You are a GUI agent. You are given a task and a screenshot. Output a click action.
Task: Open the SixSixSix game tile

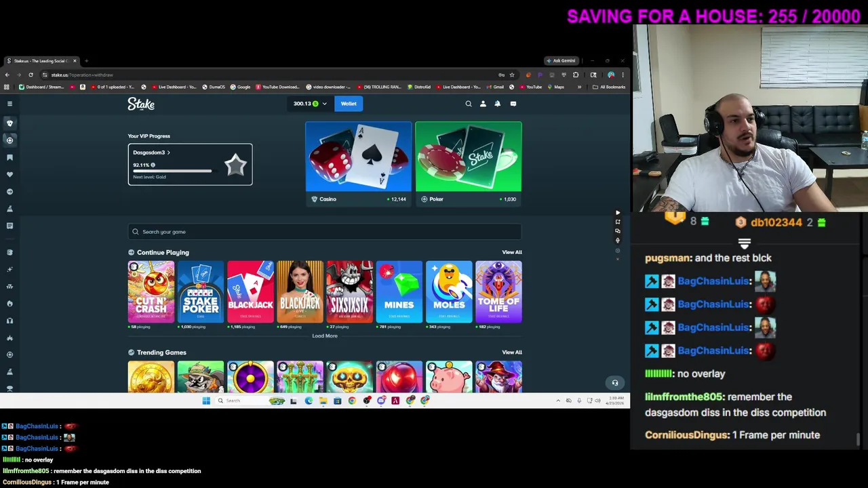(349, 291)
